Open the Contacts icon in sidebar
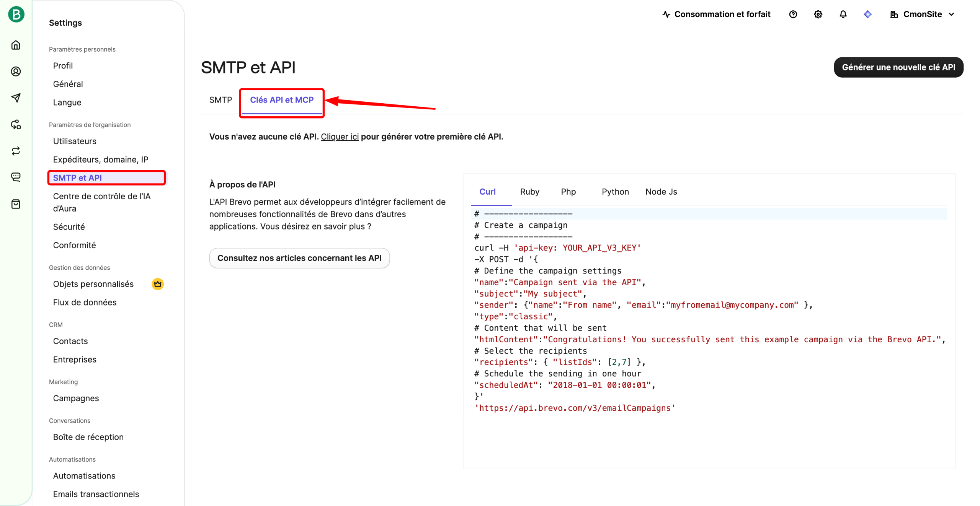The height and width of the screenshot is (506, 980). click(16, 72)
